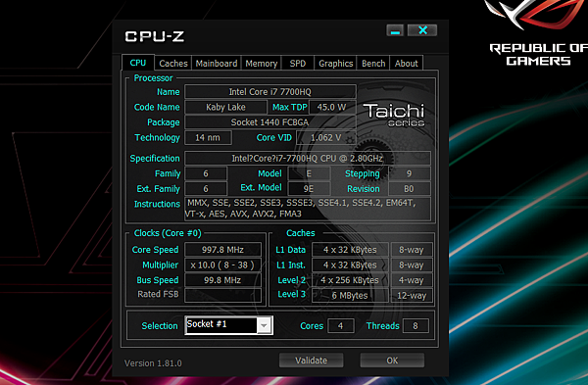The width and height of the screenshot is (588, 385).
Task: Click the Bus Speed value 99.8 MHz
Action: 222,280
